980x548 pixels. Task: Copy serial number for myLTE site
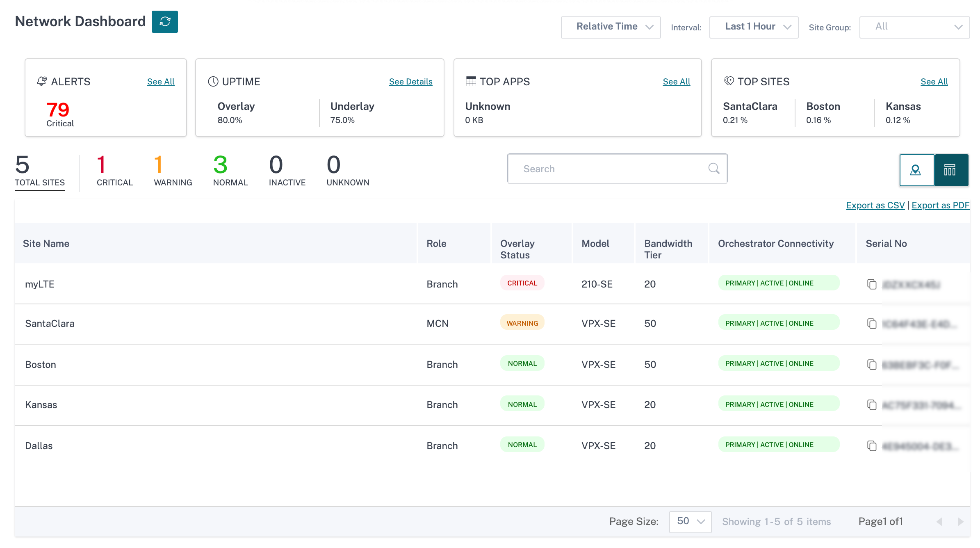click(872, 284)
